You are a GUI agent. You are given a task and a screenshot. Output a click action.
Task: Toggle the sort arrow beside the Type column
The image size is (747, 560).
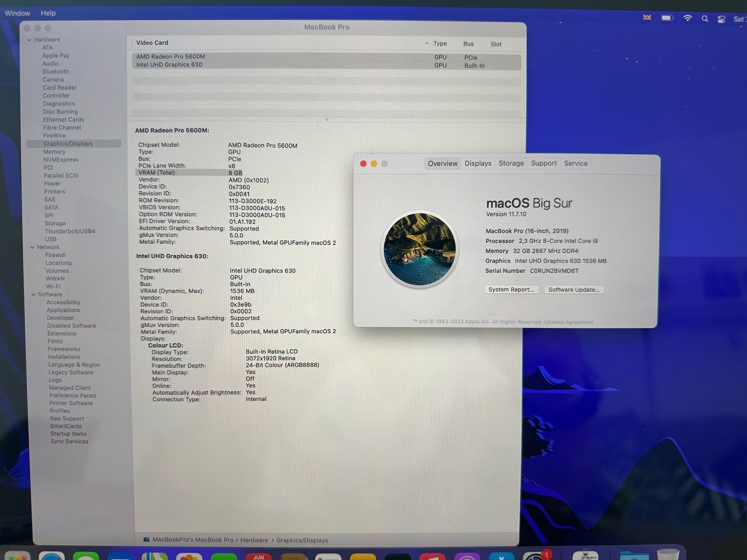tap(426, 43)
